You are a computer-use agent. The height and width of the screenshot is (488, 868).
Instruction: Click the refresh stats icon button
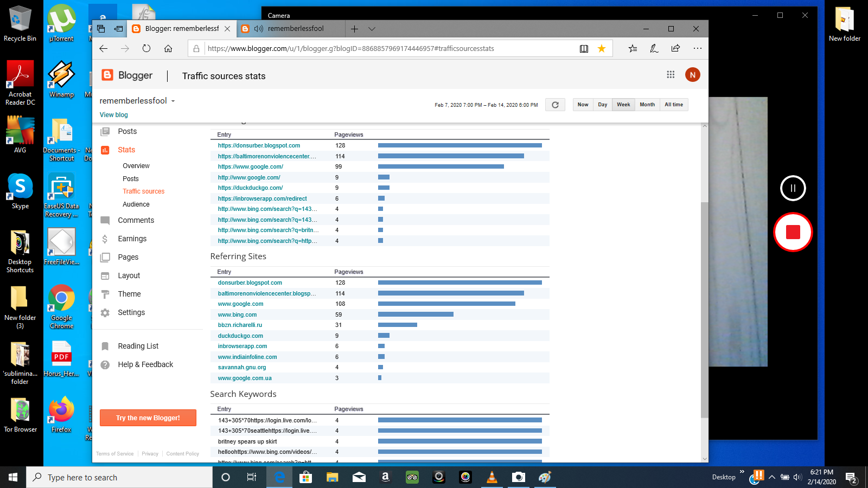coord(555,105)
